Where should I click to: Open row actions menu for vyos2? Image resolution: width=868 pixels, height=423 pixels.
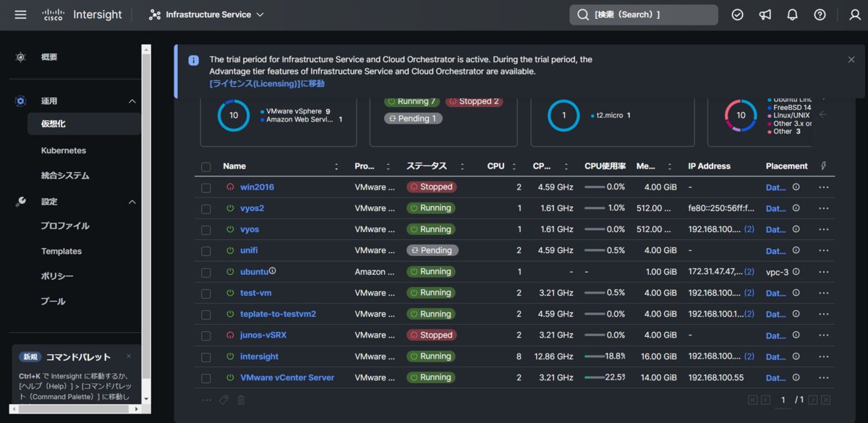coord(823,208)
